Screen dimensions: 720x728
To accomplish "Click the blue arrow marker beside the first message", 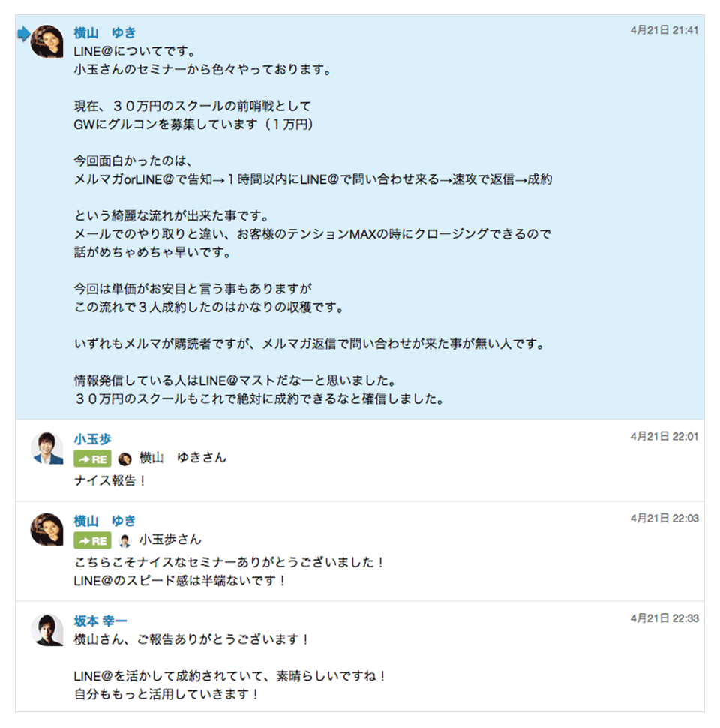I will [22, 33].
